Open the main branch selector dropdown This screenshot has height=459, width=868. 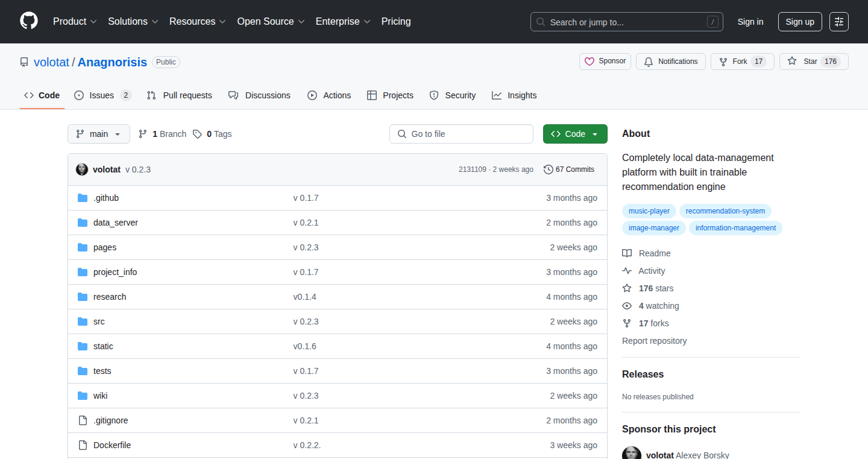click(99, 134)
